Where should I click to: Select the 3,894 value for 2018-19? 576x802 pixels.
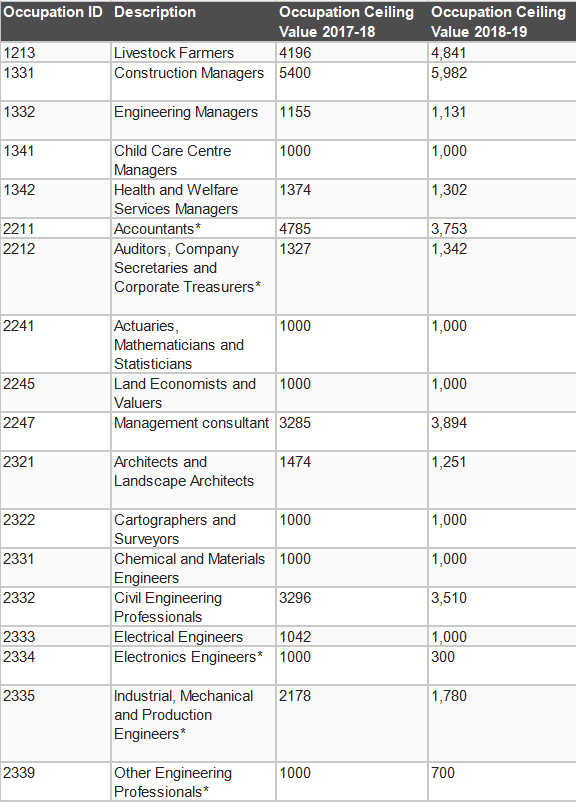click(502, 432)
